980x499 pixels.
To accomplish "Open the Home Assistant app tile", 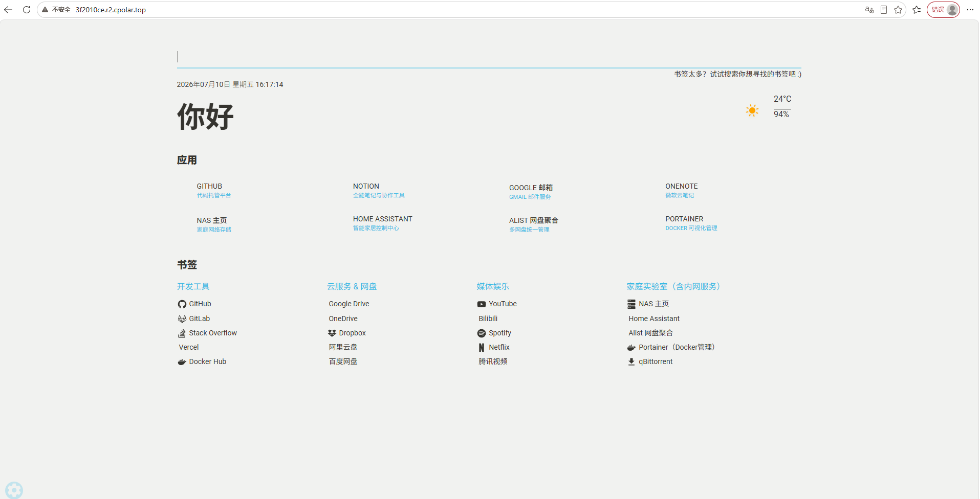I will click(x=382, y=223).
